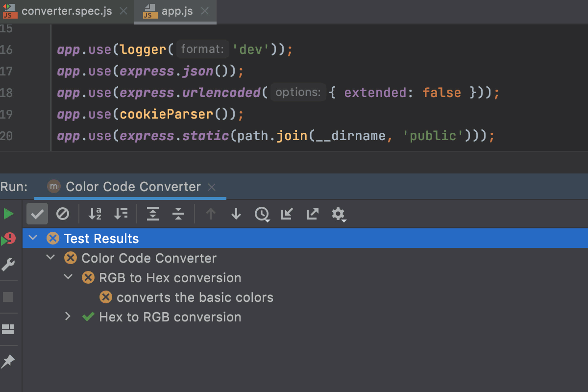Sort test results alphabetically
Image resolution: width=588 pixels, height=392 pixels.
94,214
